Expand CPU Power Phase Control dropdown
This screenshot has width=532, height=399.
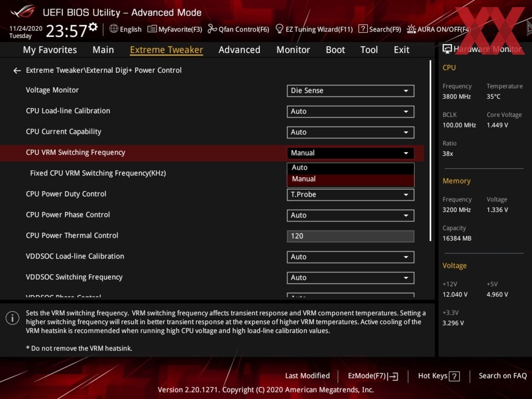[350, 215]
